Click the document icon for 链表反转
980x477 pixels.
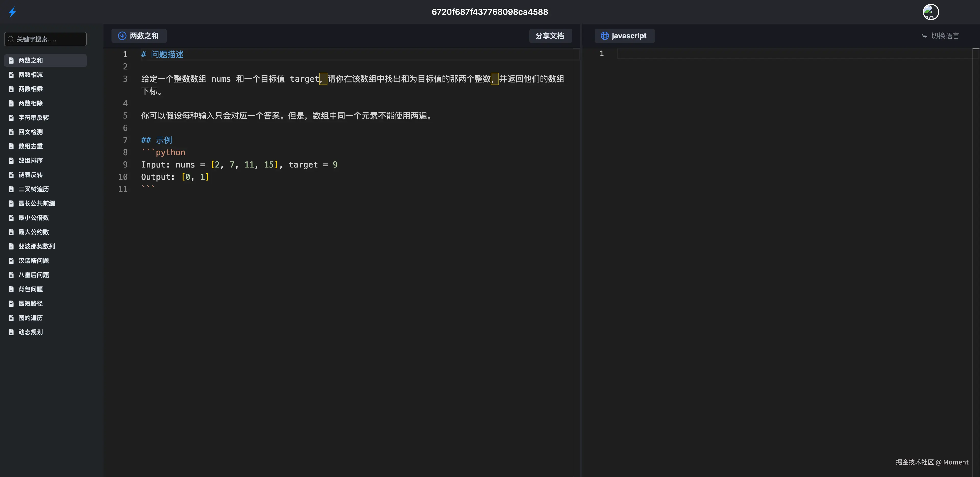[x=11, y=175]
